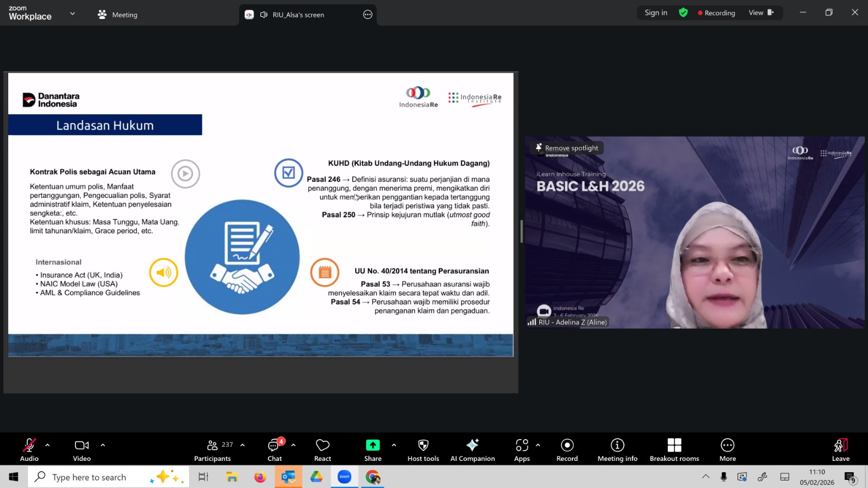The height and width of the screenshot is (488, 868).
Task: Show Meeting info
Action: click(x=617, y=450)
